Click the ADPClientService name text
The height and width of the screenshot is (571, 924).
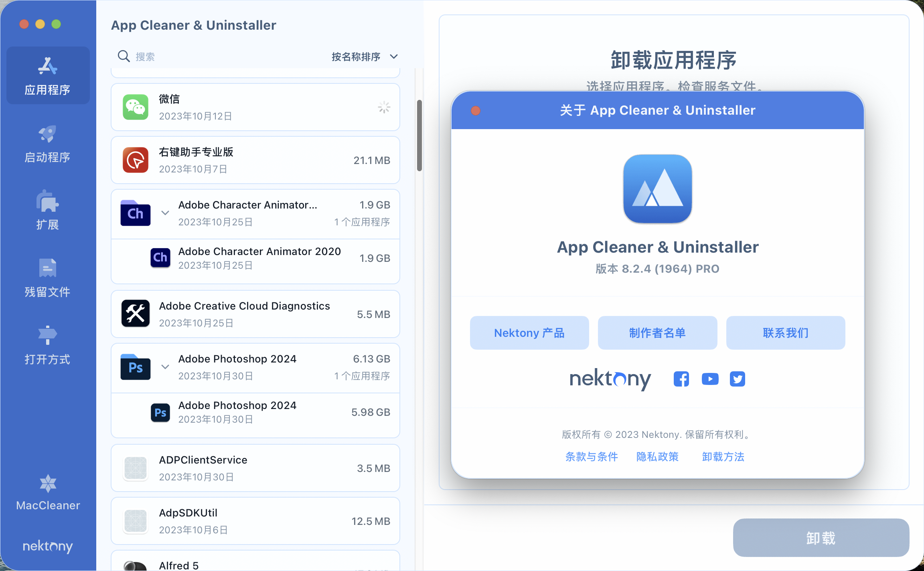[203, 460]
